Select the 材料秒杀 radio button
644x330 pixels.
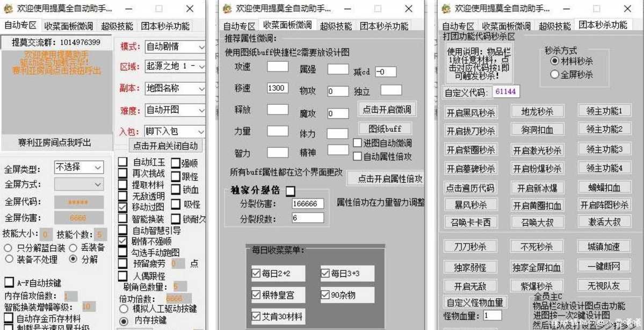[555, 61]
